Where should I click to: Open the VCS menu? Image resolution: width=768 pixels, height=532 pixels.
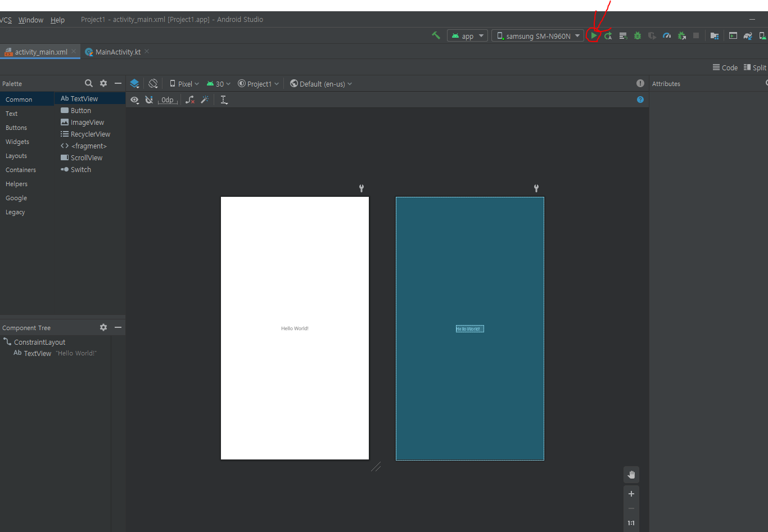point(6,20)
